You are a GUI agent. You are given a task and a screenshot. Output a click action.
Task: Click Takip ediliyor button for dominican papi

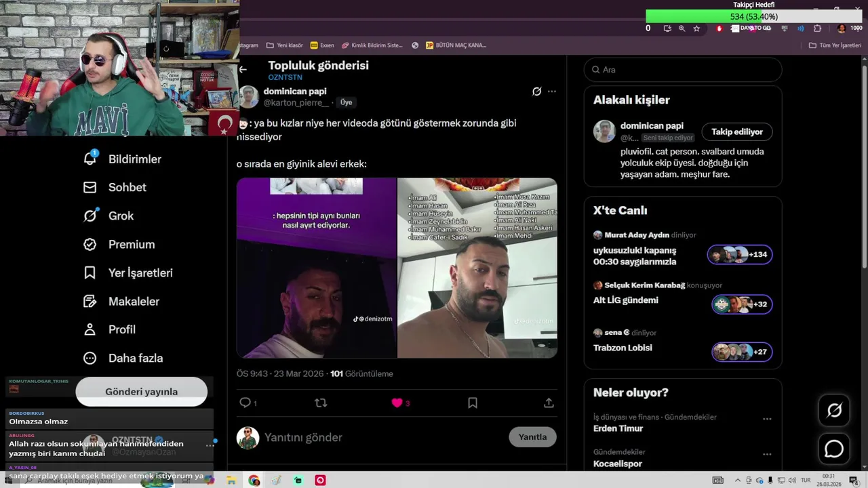[737, 132]
